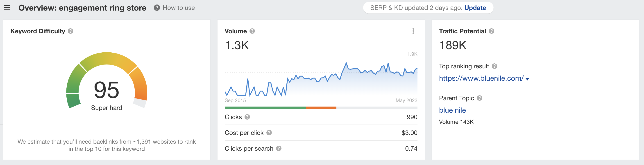Click the Clicks help icon
Image resolution: width=644 pixels, height=165 pixels.
click(247, 117)
